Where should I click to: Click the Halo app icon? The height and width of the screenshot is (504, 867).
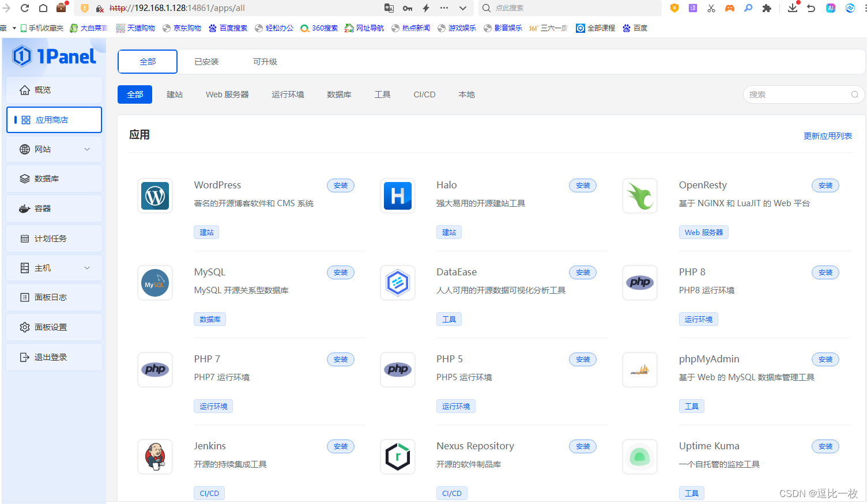point(398,196)
